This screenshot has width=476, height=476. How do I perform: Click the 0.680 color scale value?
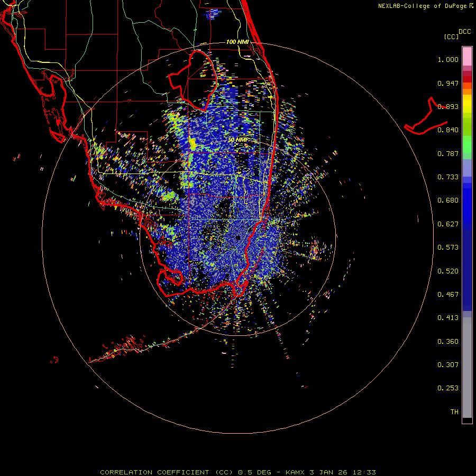point(448,200)
